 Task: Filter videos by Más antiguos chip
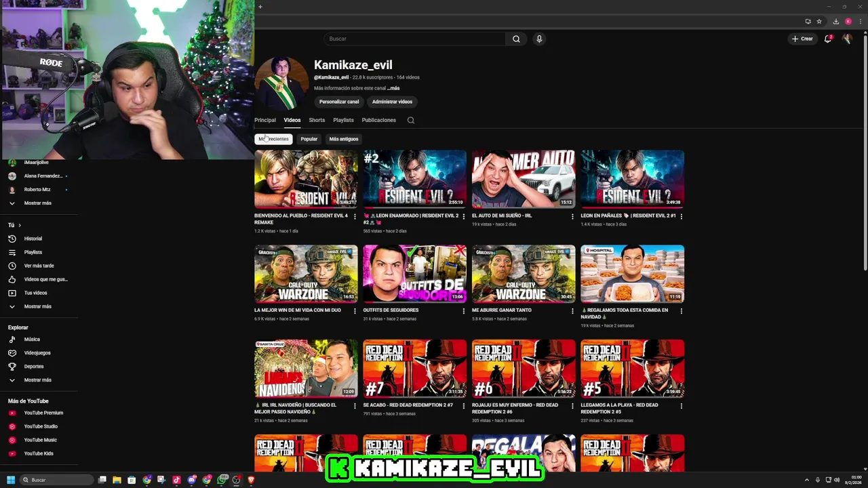[x=344, y=139]
